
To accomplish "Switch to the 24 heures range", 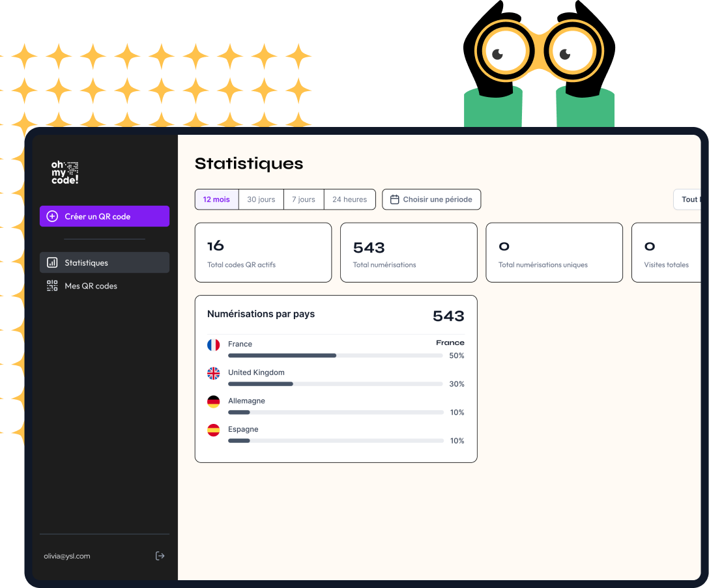I will click(x=349, y=199).
